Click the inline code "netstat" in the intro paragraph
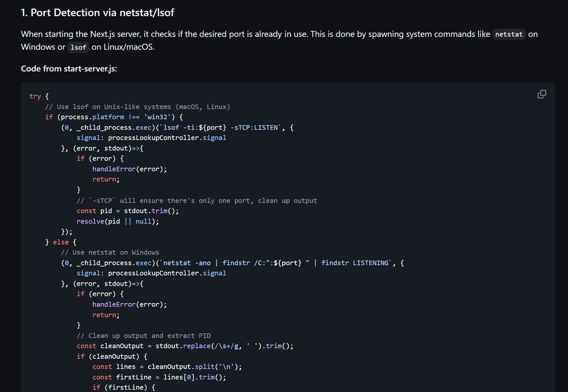This screenshot has width=568, height=392. pyautogui.click(x=509, y=35)
